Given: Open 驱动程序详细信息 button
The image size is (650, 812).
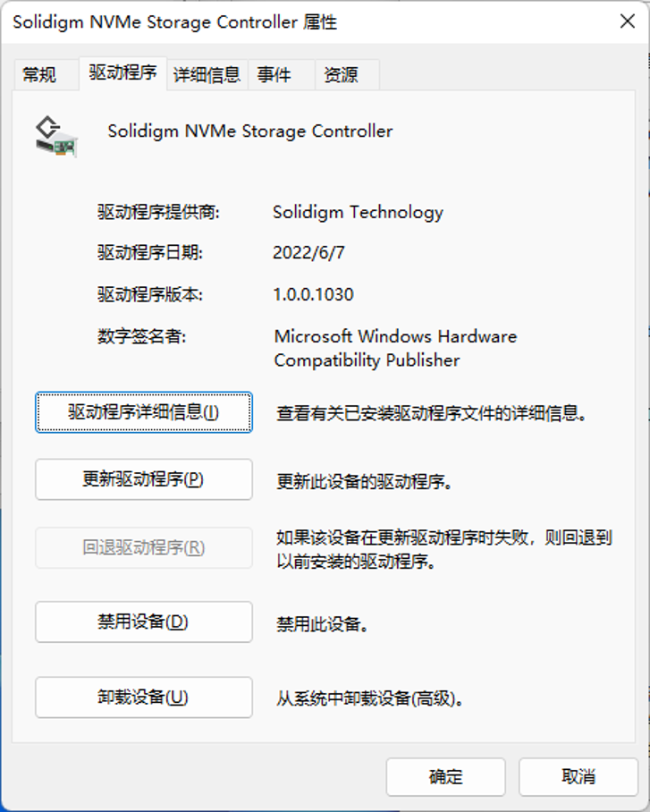Looking at the screenshot, I should pos(144,412).
